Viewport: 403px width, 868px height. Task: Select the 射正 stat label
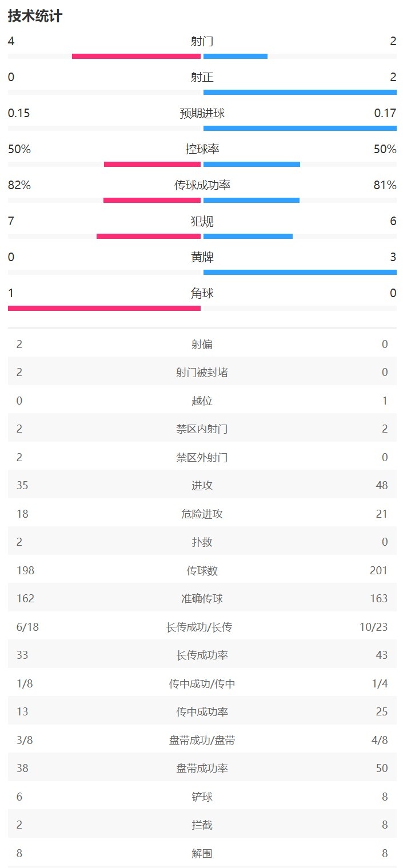(x=202, y=77)
